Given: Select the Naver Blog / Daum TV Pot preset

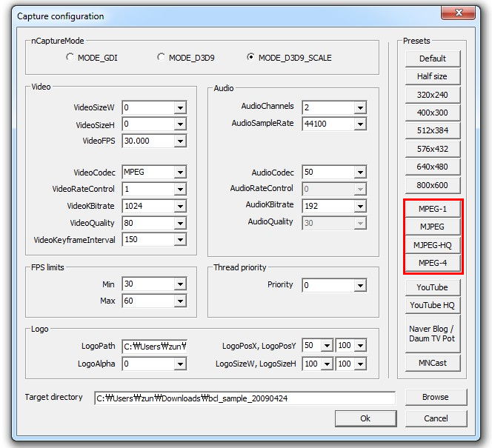Looking at the screenshot, I should [x=433, y=334].
